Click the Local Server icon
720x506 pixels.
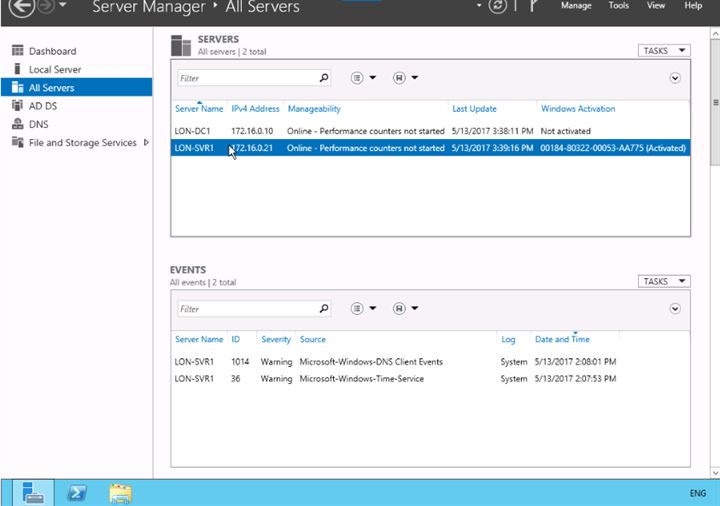17,69
